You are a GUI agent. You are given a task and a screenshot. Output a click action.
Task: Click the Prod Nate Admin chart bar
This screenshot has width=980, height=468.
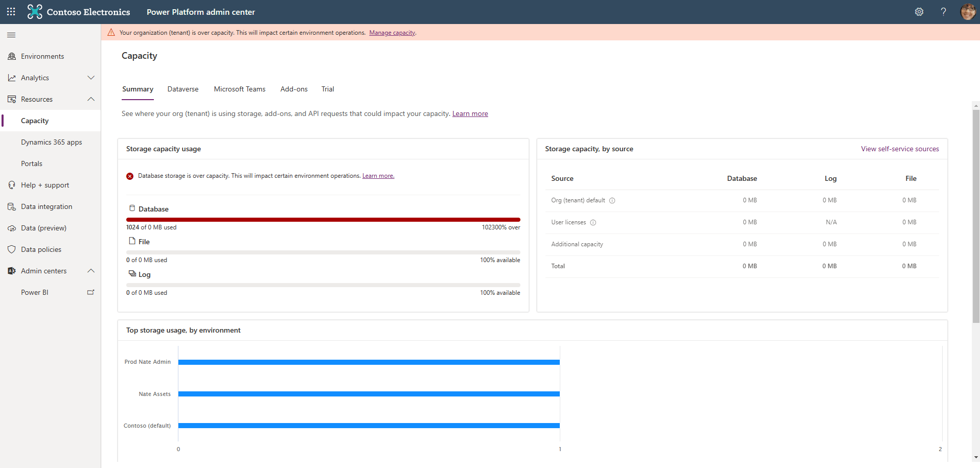[x=369, y=362]
